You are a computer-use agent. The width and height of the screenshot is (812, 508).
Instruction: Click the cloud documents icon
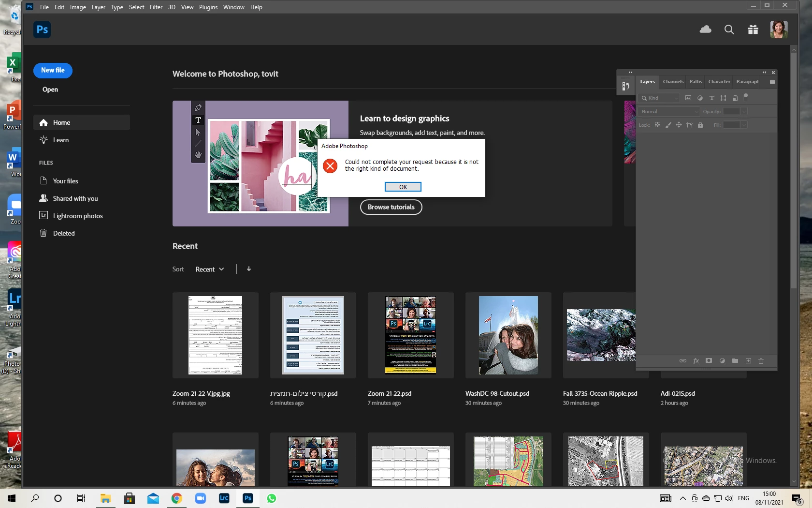(706, 30)
